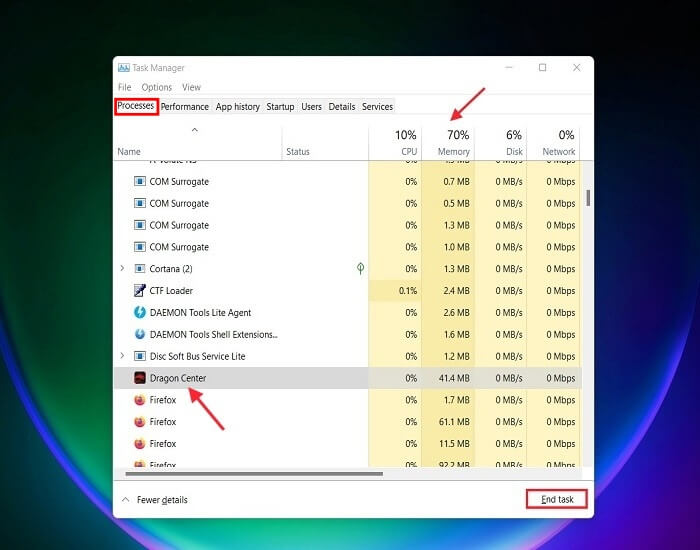Select the Disc Soft Bus Service Lite name
The height and width of the screenshot is (550, 700).
pos(197,356)
